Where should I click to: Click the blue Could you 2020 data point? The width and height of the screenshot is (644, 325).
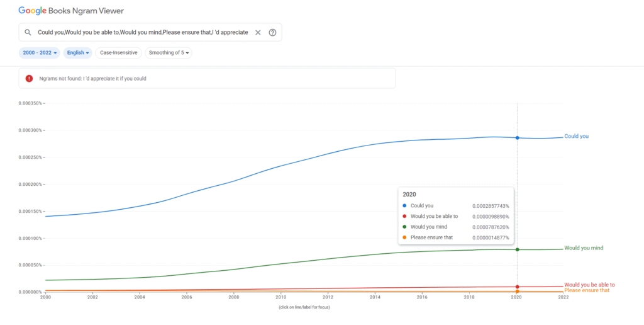pos(518,138)
